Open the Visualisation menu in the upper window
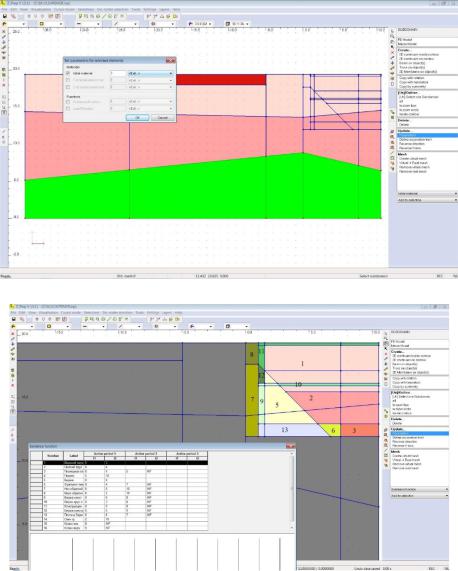 pos(41,9)
